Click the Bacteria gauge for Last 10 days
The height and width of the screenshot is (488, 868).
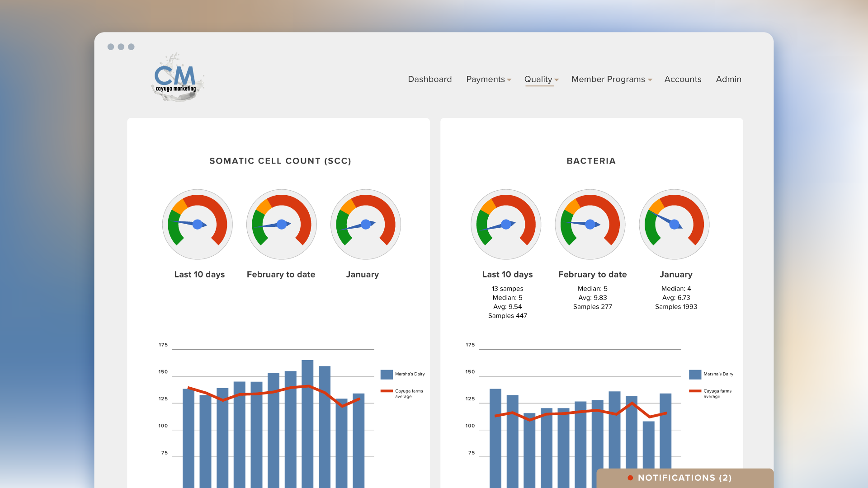508,225
